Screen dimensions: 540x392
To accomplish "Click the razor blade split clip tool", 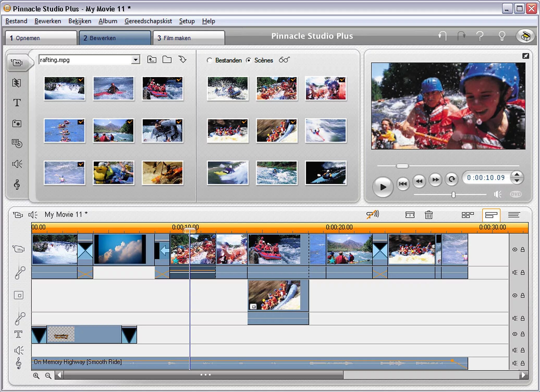I will tap(410, 215).
